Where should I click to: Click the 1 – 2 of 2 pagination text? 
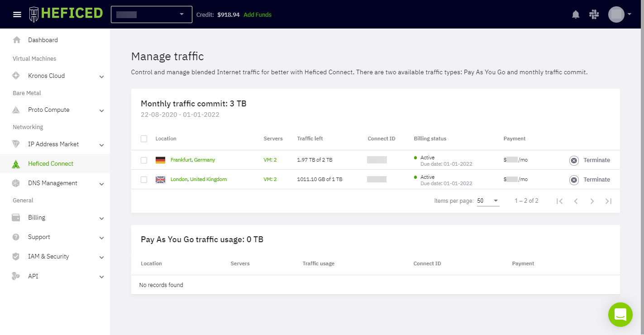[x=526, y=201]
